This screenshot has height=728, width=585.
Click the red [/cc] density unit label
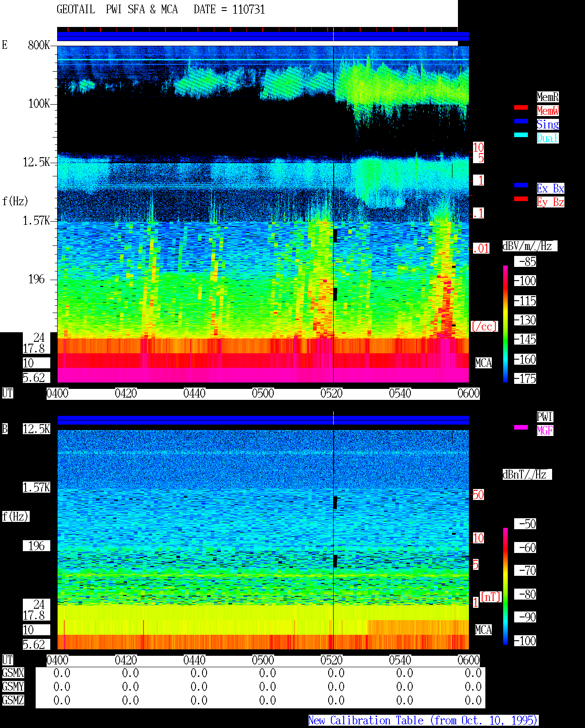click(x=484, y=327)
